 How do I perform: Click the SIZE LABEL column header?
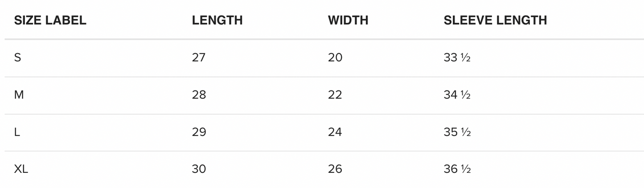[50, 20]
